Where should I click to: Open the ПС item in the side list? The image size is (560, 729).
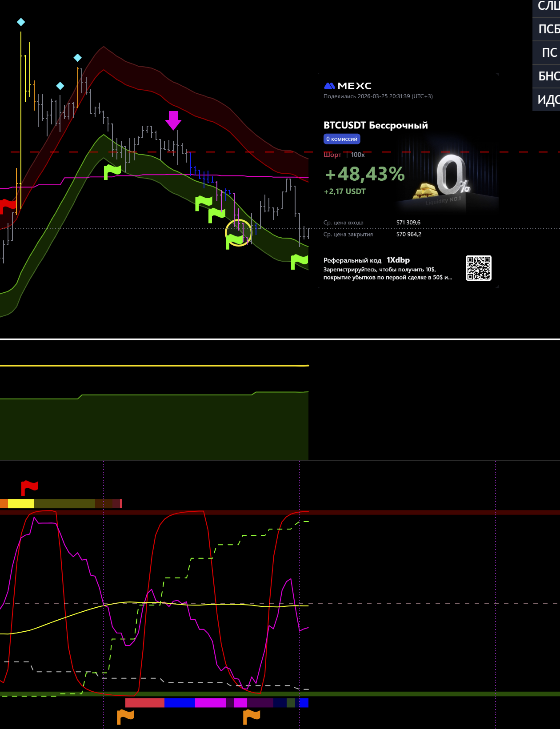(x=549, y=53)
